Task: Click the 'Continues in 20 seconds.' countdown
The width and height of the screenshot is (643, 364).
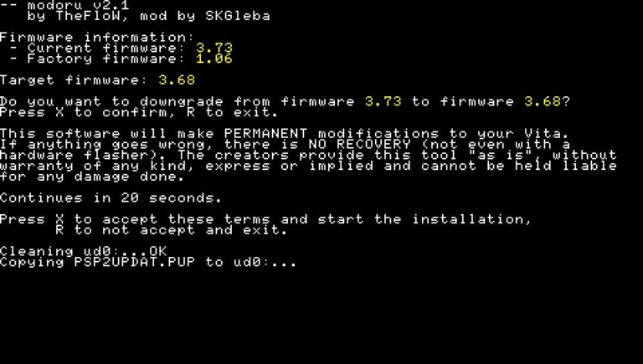Action: coord(111,198)
